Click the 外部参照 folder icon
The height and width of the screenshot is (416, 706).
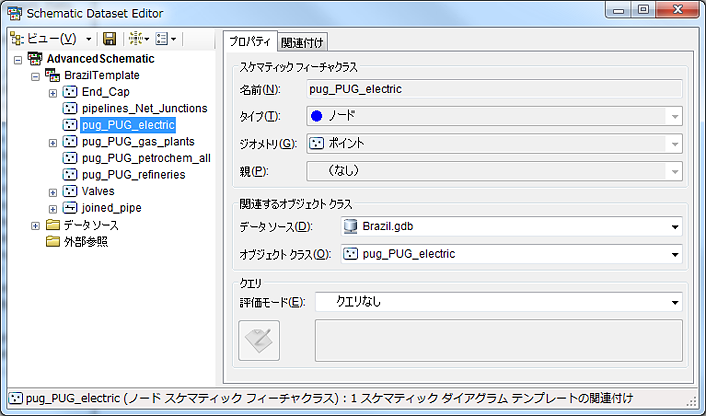[53, 241]
